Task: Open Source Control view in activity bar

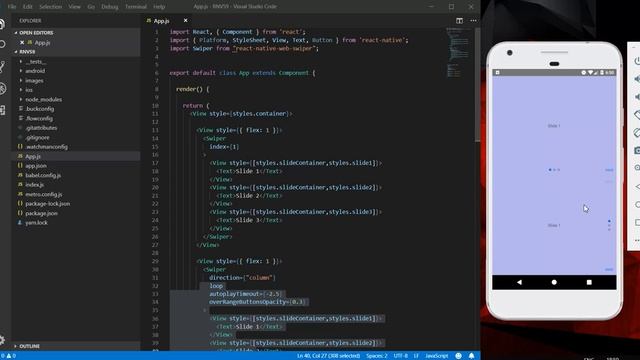Action: coord(2,66)
